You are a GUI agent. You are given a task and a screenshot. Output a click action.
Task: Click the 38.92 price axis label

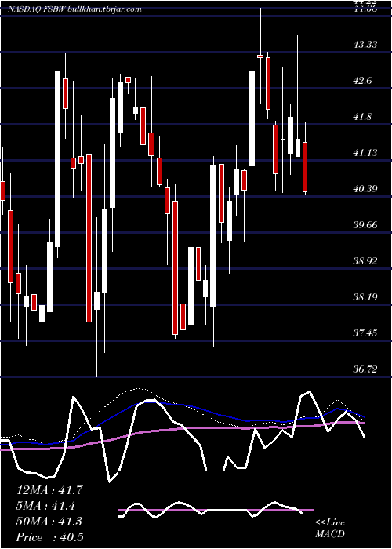(365, 260)
